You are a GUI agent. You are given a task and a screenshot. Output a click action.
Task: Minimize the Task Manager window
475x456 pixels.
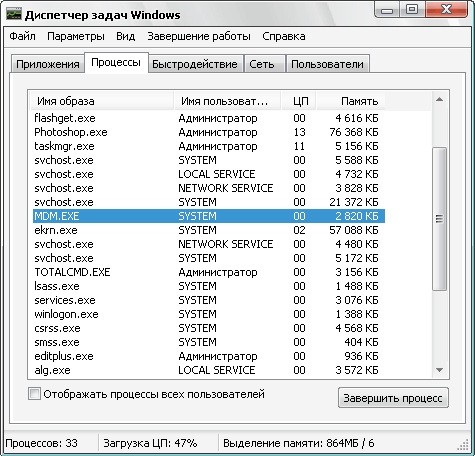(387, 10)
